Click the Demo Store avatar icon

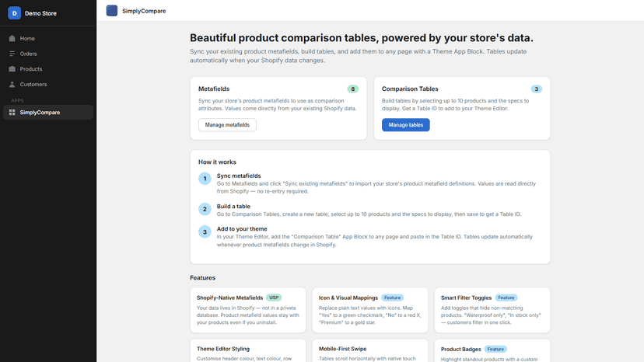[x=14, y=13]
